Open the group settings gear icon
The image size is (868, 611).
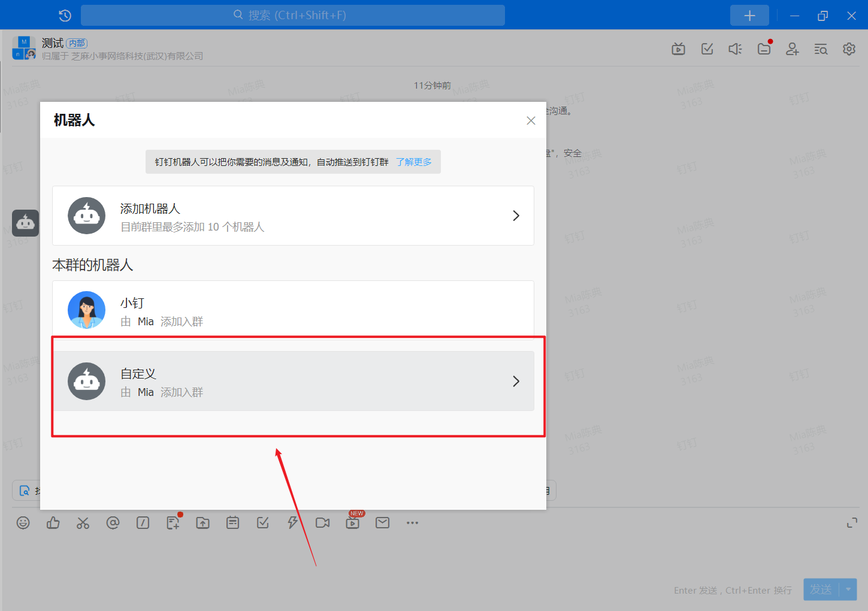(849, 49)
